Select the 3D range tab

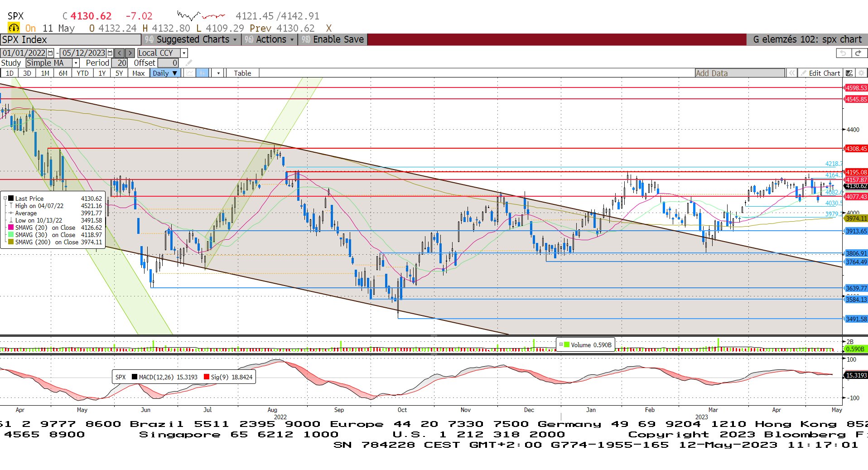pos(27,73)
